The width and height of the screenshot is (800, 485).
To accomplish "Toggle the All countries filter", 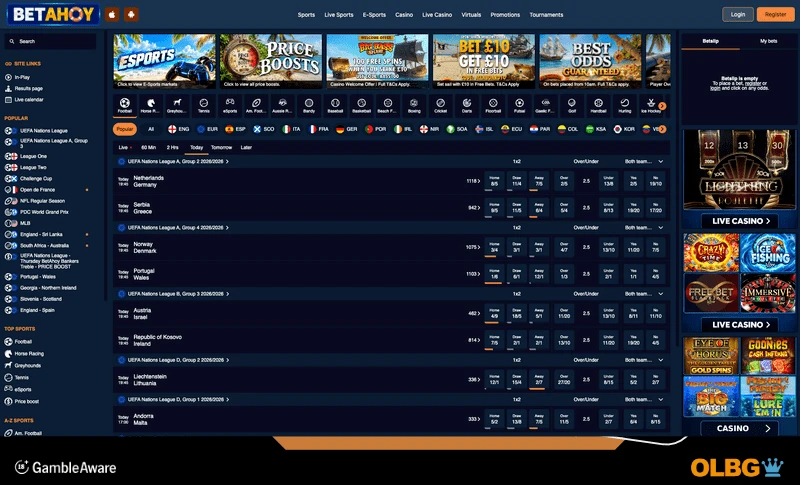I will tap(151, 129).
